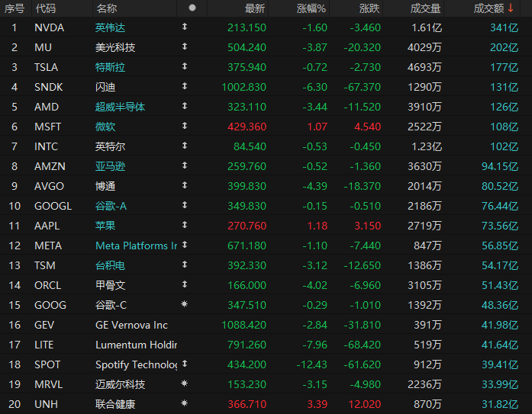The image size is (532, 414).
Task: Click the arrow icon in MU row
Action: pyautogui.click(x=185, y=47)
